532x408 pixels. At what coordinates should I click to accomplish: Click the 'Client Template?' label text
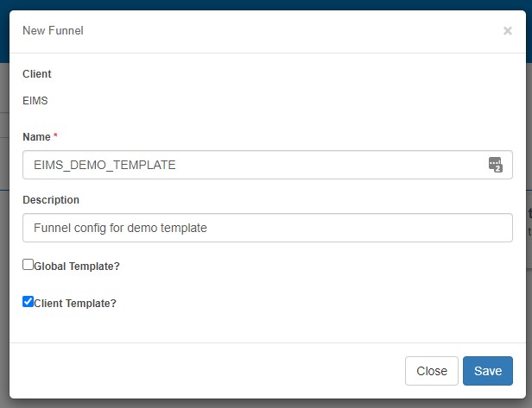75,304
